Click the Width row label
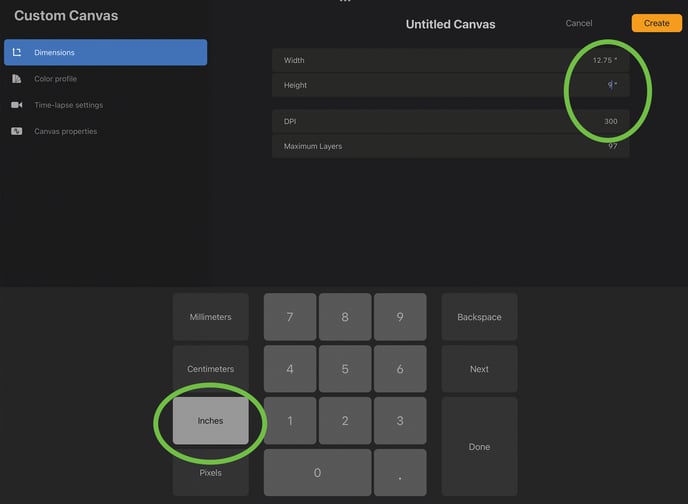 coord(294,60)
